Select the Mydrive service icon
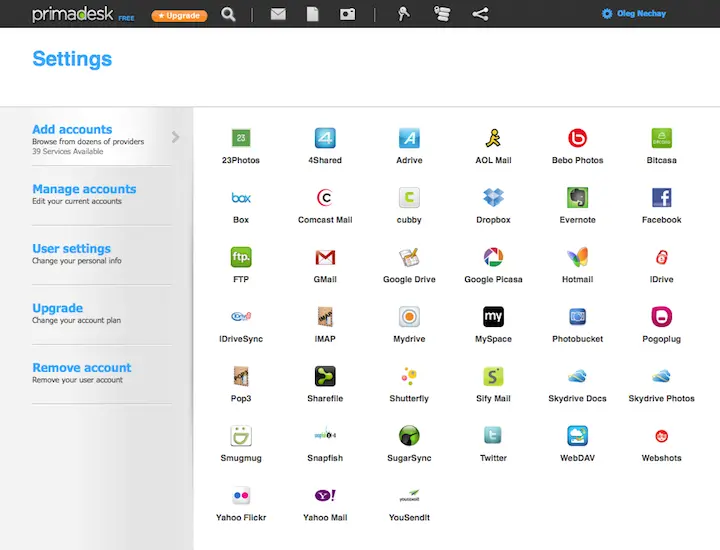The image size is (720, 550). [x=409, y=316]
